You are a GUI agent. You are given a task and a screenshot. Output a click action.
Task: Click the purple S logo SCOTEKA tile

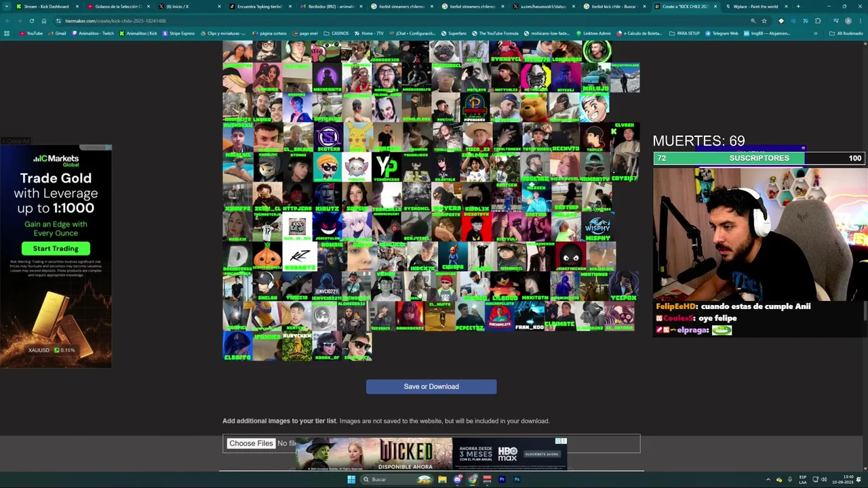pos(327,138)
